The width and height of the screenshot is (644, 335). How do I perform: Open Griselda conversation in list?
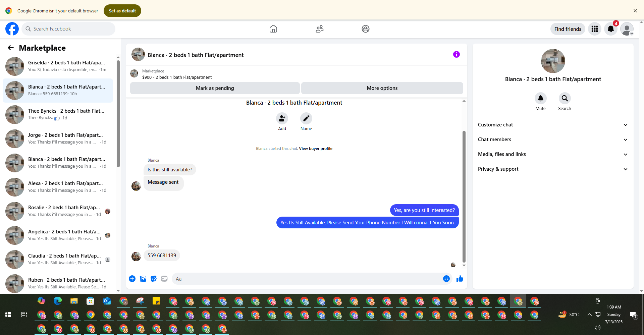tap(58, 66)
